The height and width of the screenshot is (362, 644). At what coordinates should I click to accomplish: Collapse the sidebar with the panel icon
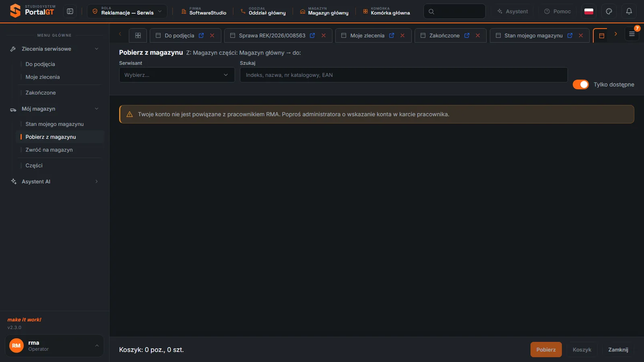(70, 11)
